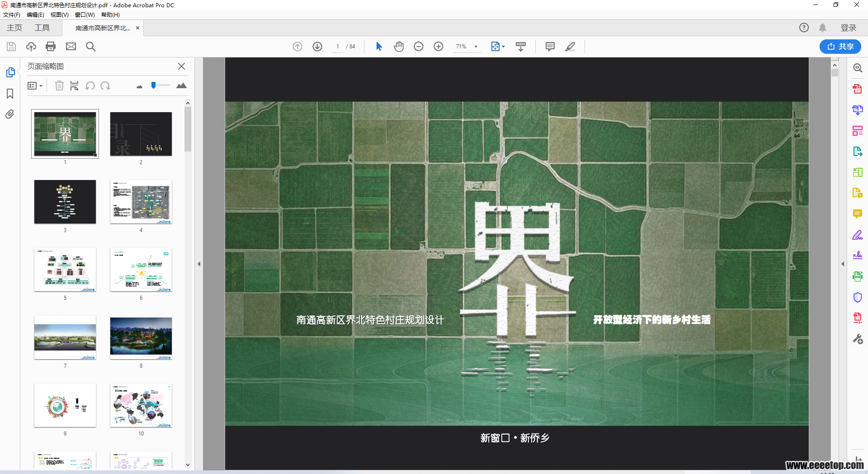Open page thumbnails panel icon

(x=10, y=72)
